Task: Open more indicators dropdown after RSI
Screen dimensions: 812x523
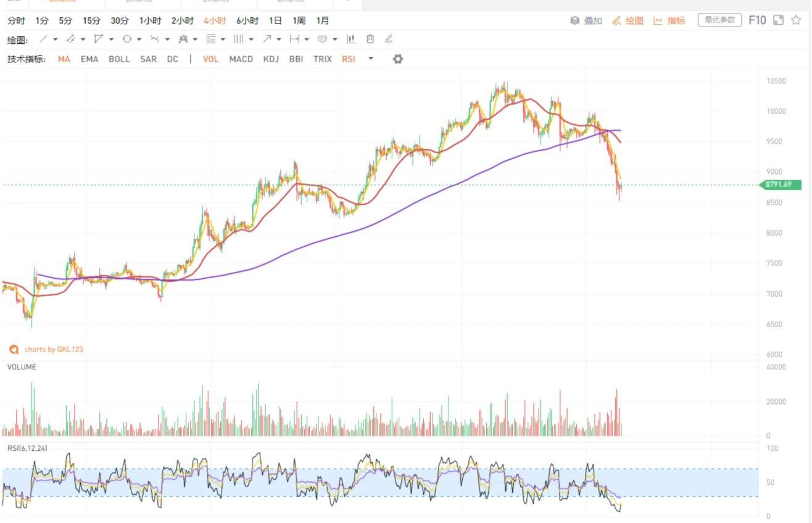Action: pyautogui.click(x=371, y=59)
